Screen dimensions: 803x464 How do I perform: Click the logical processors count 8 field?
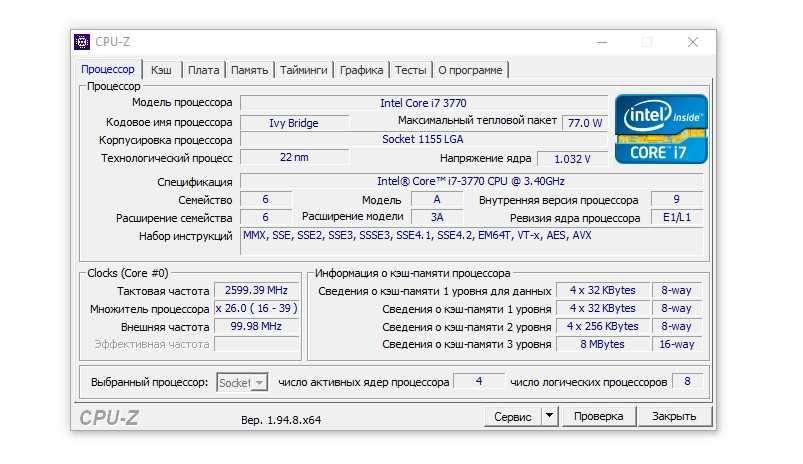point(687,382)
